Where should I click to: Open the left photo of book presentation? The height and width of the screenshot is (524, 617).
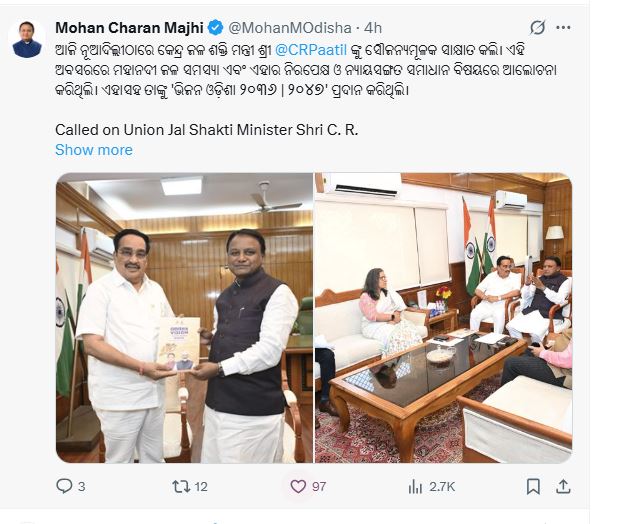(184, 318)
